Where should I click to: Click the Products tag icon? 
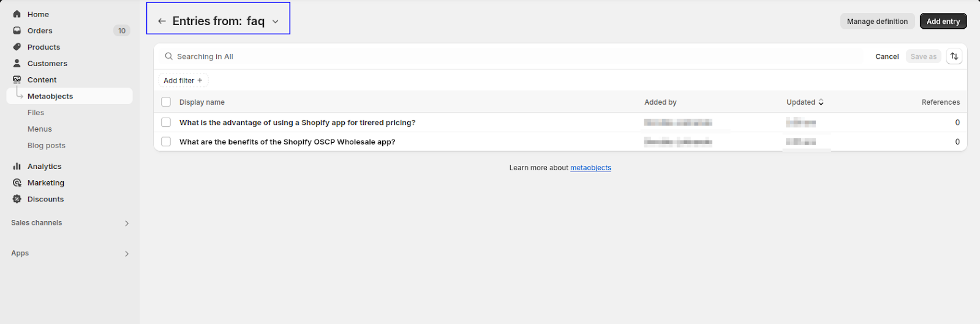click(x=17, y=47)
